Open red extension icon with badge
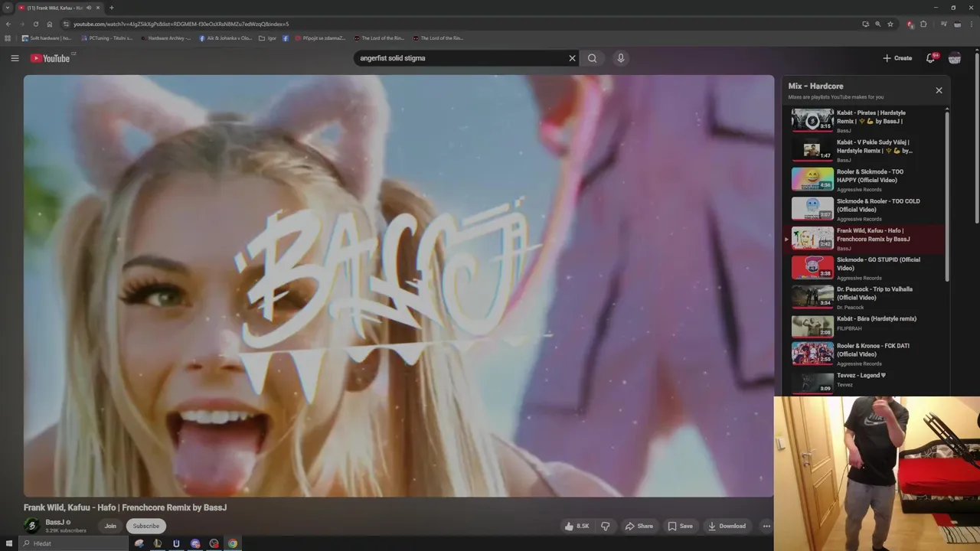The height and width of the screenshot is (551, 980). 910,24
